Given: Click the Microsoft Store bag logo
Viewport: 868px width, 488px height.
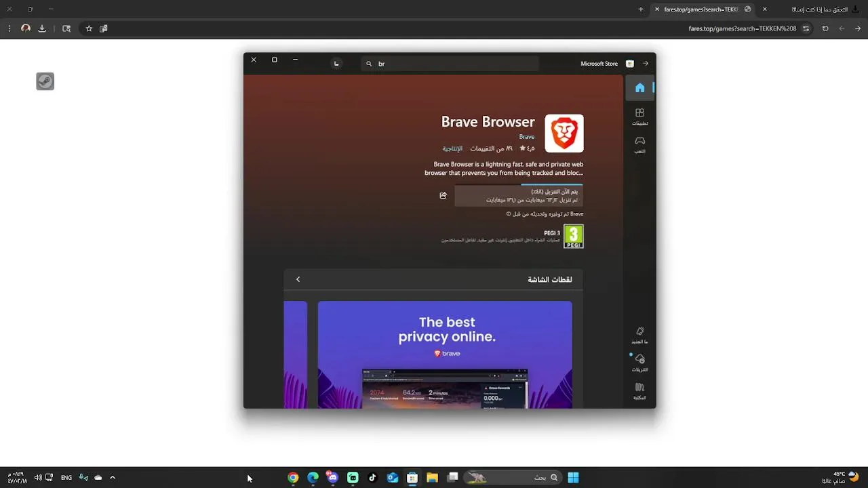Looking at the screenshot, I should (x=630, y=64).
